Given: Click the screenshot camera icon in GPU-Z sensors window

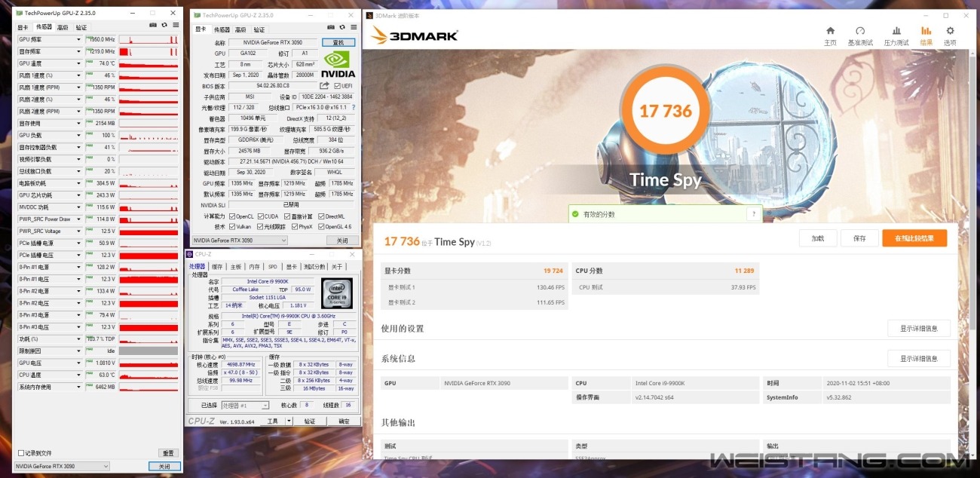Looking at the screenshot, I should (x=152, y=26).
